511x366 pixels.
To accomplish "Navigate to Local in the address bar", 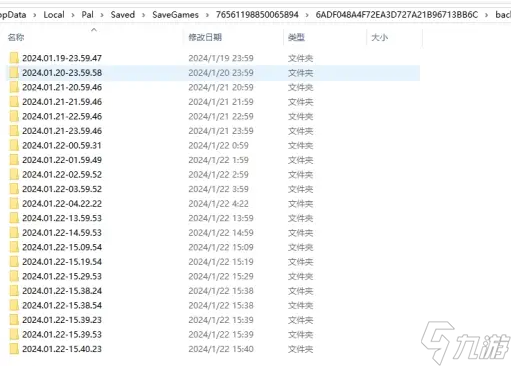I will [x=54, y=15].
